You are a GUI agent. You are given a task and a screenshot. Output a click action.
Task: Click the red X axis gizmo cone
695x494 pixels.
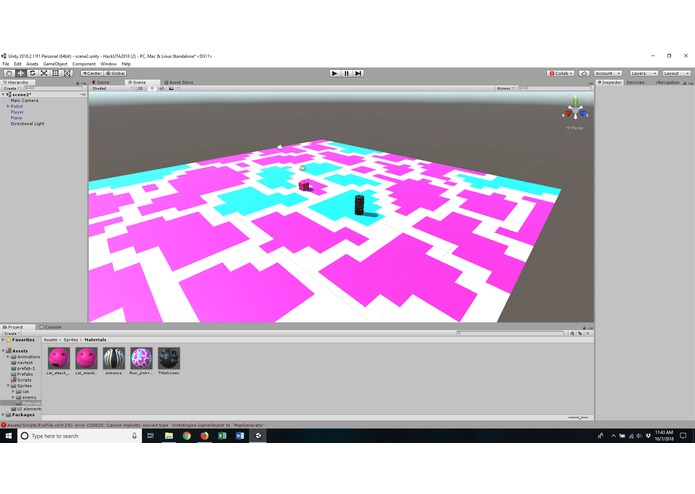[567, 114]
